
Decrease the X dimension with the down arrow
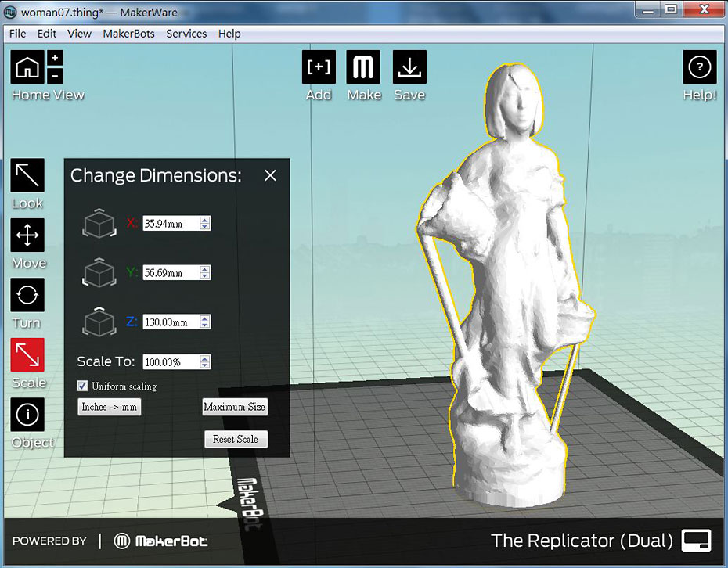(x=205, y=226)
